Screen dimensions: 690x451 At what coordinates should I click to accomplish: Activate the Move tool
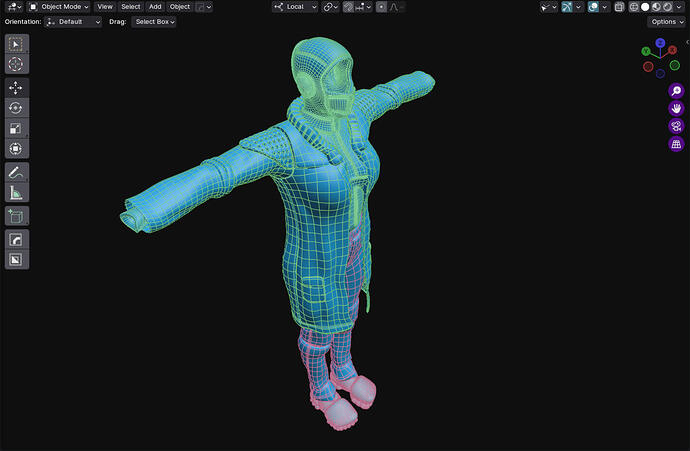[17, 88]
